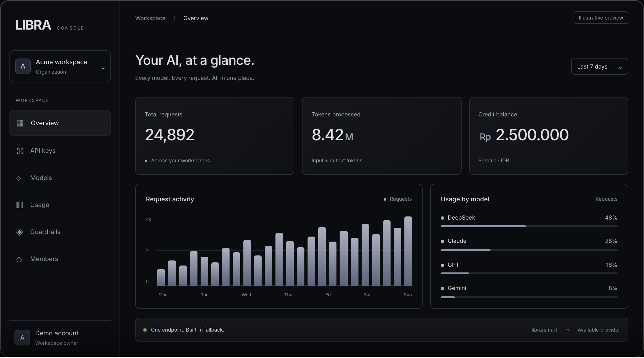Open the Total requests card
The image size is (644, 358).
(x=215, y=136)
